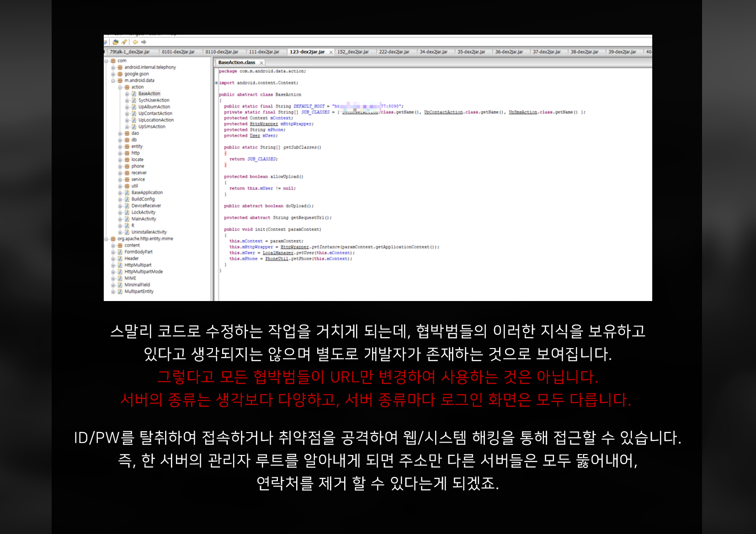Select the phone package in tree
This screenshot has width=756, height=534.
coord(138,166)
